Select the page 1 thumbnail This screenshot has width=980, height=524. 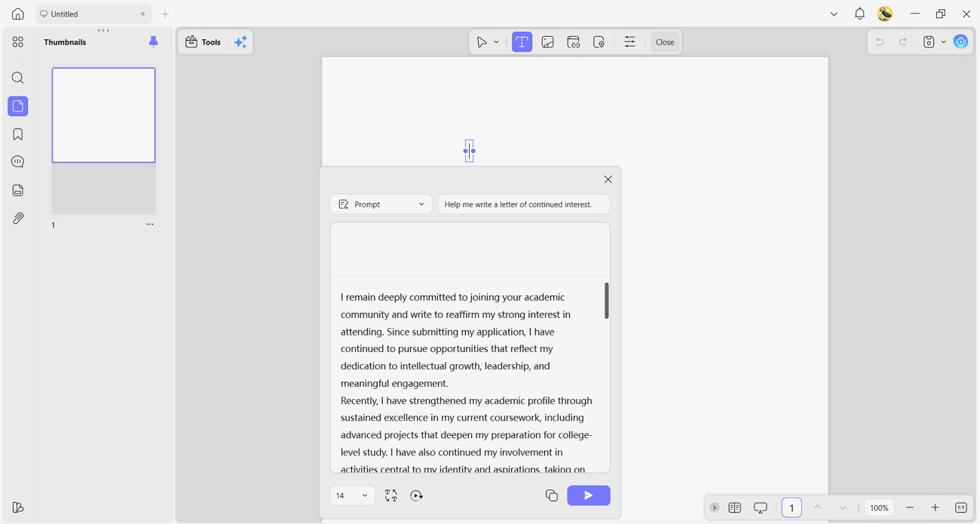(104, 115)
